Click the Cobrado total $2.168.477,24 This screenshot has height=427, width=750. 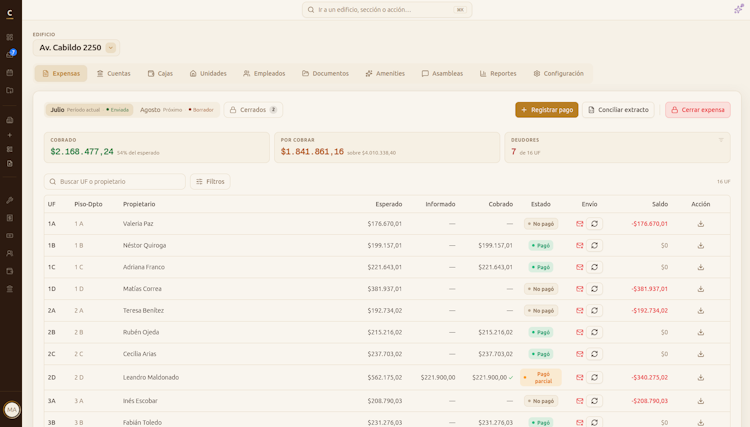click(82, 152)
